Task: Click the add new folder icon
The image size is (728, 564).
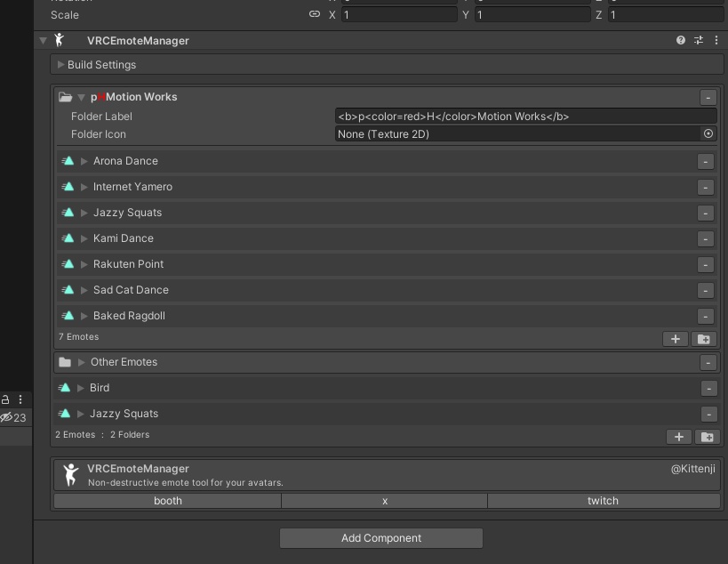Action: tap(706, 437)
